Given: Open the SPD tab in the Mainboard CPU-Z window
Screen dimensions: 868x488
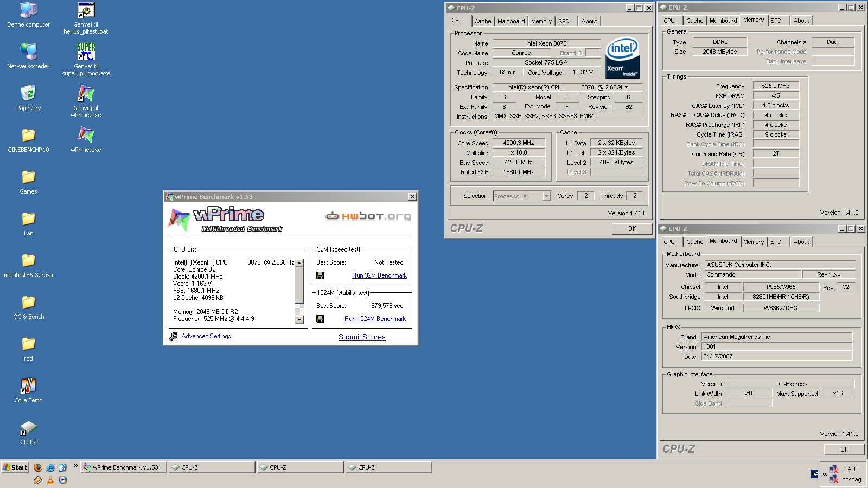Looking at the screenshot, I should (x=776, y=242).
